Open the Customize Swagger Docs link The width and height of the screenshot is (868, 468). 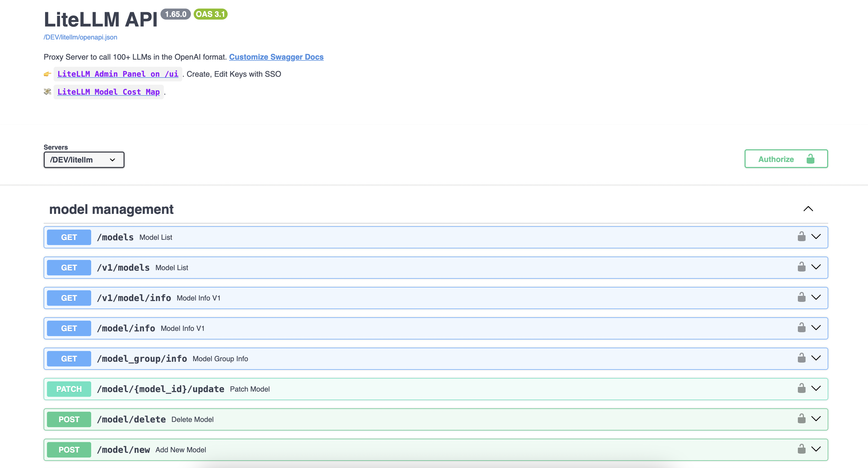(276, 57)
